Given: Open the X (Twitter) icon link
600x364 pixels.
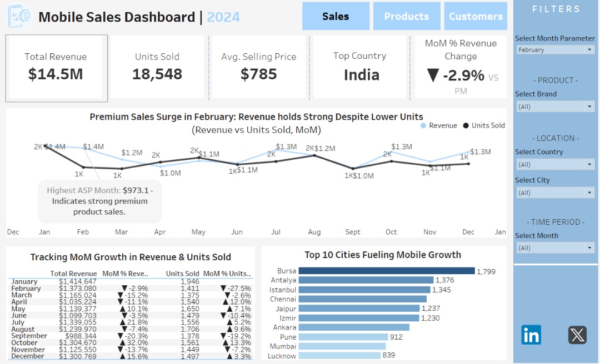Looking at the screenshot, I should 577,335.
